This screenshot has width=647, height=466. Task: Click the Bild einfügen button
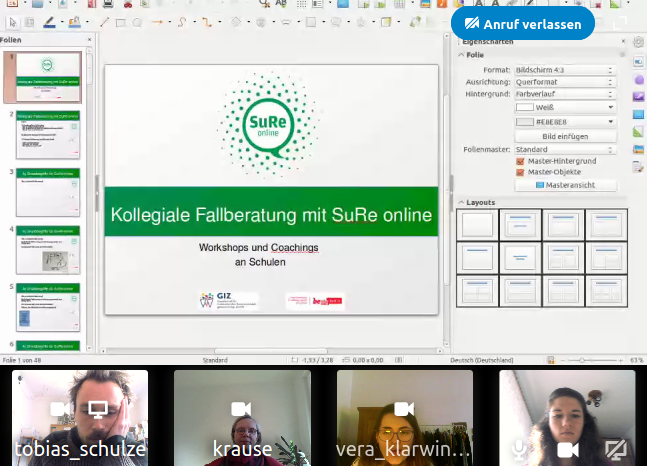pyautogui.click(x=565, y=136)
